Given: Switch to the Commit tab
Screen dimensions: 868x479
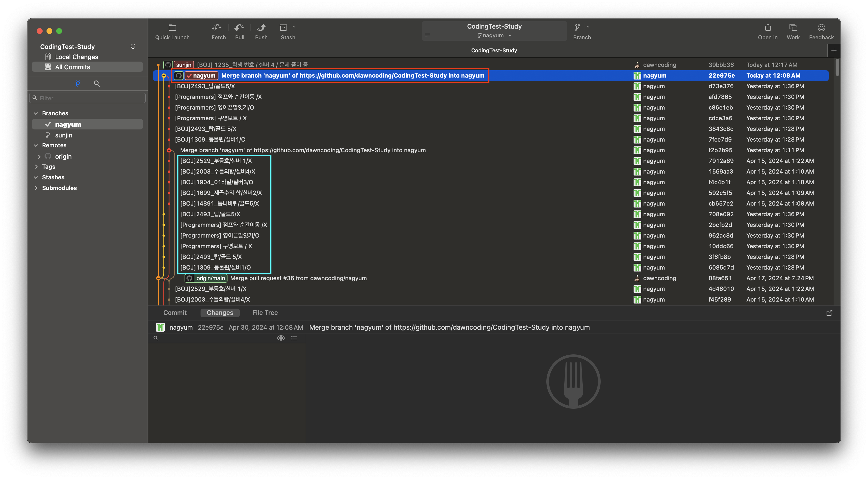Looking at the screenshot, I should (x=175, y=313).
